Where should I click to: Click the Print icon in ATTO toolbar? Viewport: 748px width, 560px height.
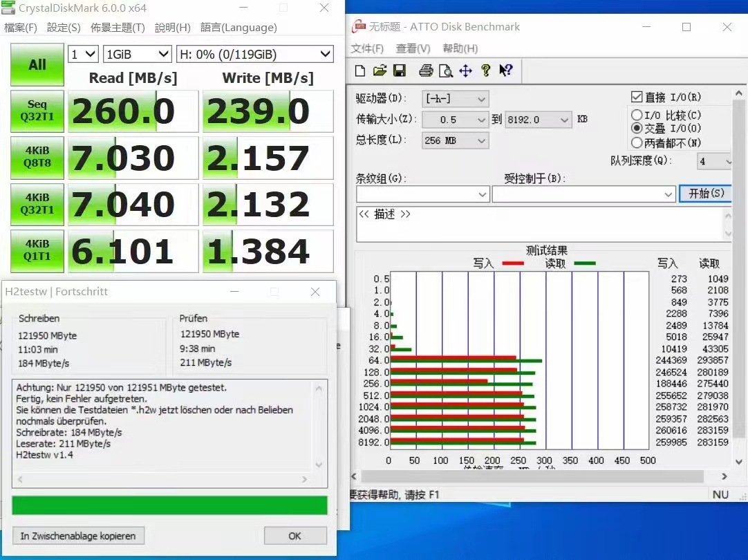coord(426,71)
